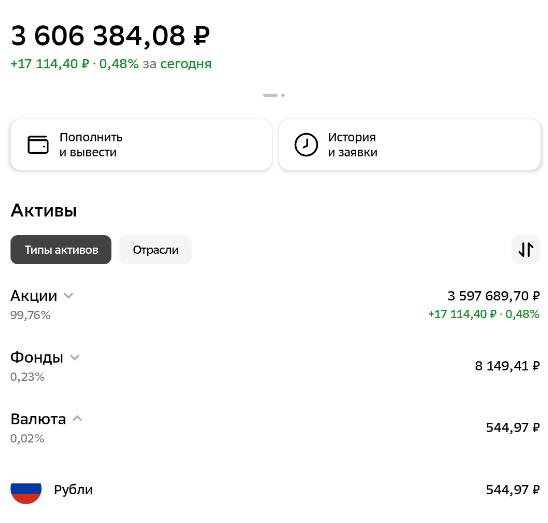The image size is (548, 523).
Task: Click the clock history icon
Action: [x=306, y=145]
